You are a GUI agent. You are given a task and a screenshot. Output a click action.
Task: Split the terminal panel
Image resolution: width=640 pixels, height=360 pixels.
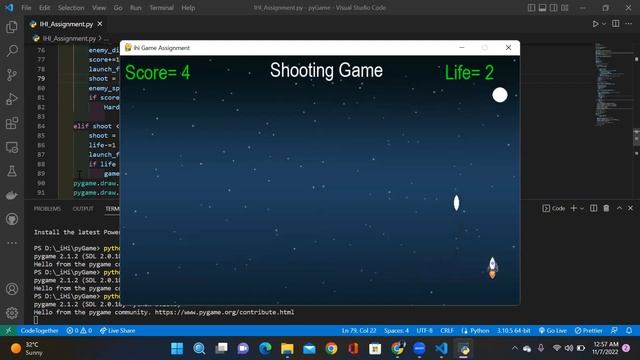[x=593, y=208]
